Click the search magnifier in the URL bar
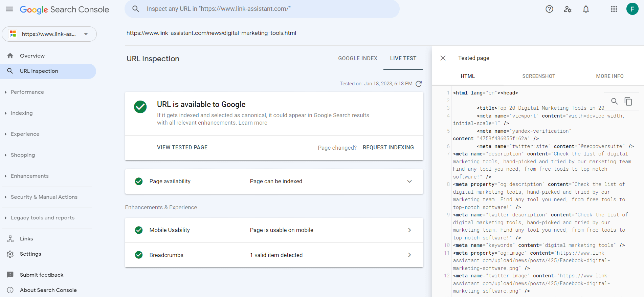Image resolution: width=644 pixels, height=297 pixels. (136, 9)
